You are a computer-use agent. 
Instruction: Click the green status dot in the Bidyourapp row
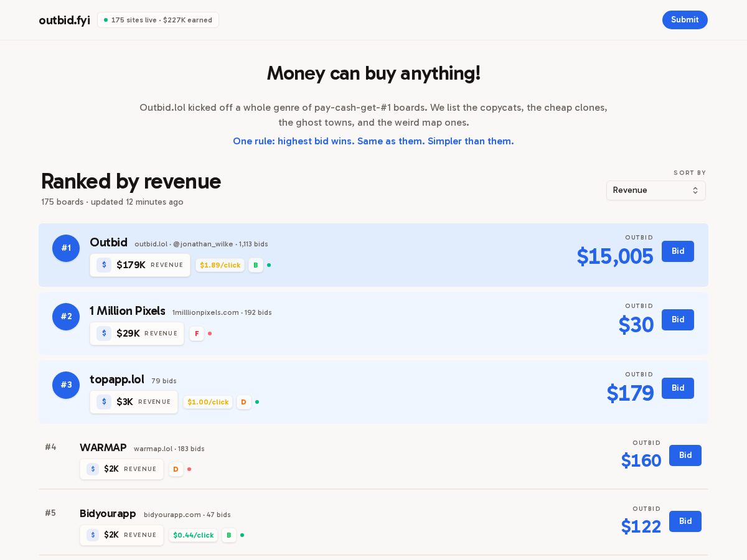(242, 535)
